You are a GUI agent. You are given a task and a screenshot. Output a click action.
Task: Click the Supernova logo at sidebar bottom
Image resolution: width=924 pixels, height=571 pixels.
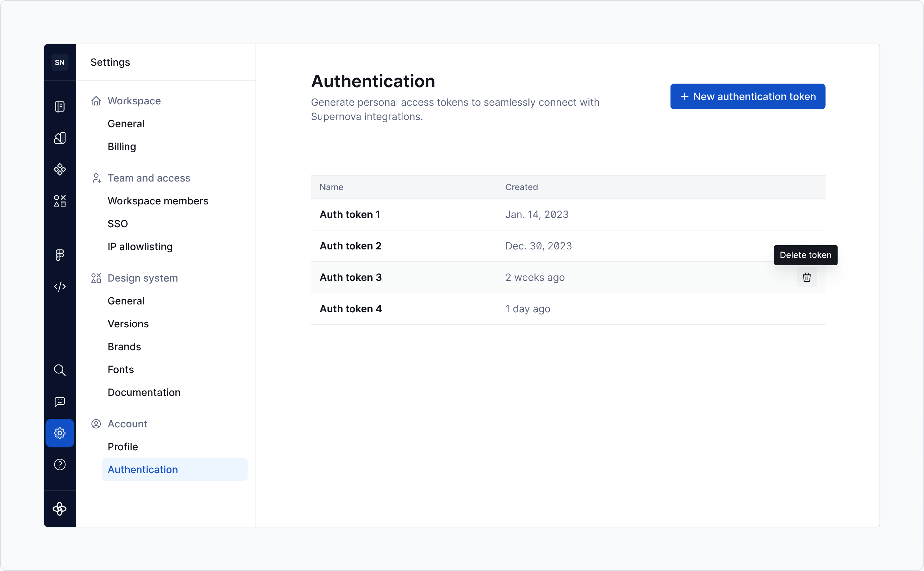point(60,509)
